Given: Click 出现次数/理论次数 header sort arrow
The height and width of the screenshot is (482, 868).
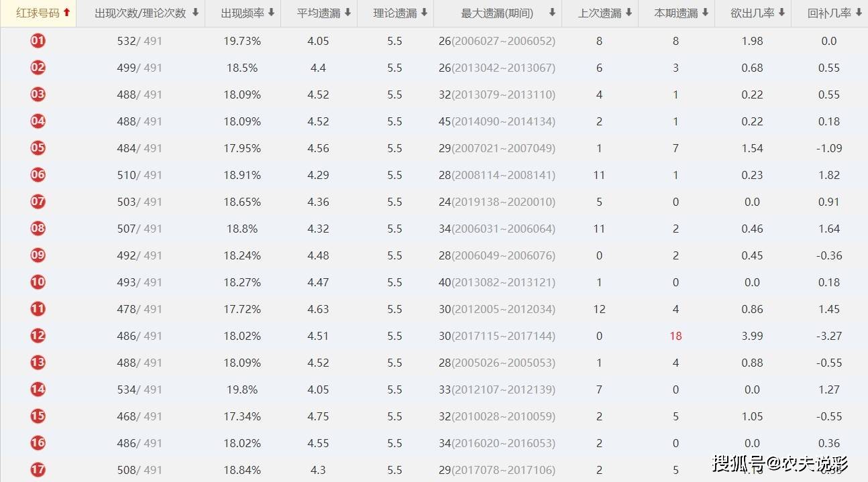Looking at the screenshot, I should (x=195, y=13).
